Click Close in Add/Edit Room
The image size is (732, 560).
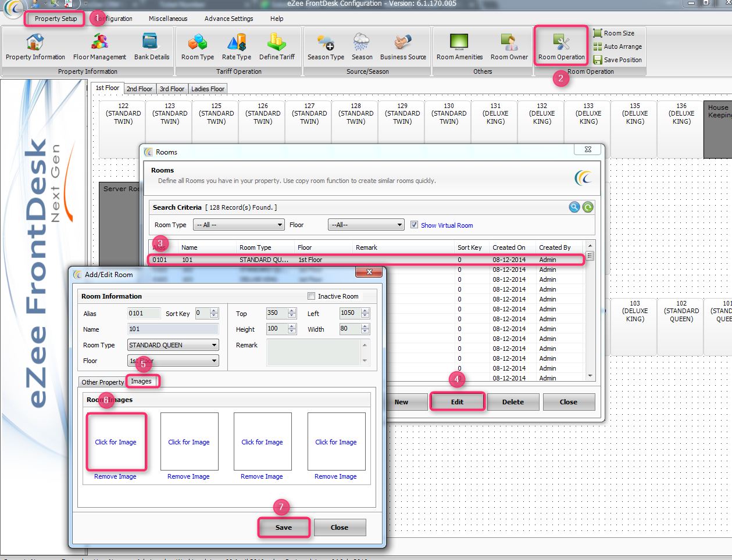340,527
